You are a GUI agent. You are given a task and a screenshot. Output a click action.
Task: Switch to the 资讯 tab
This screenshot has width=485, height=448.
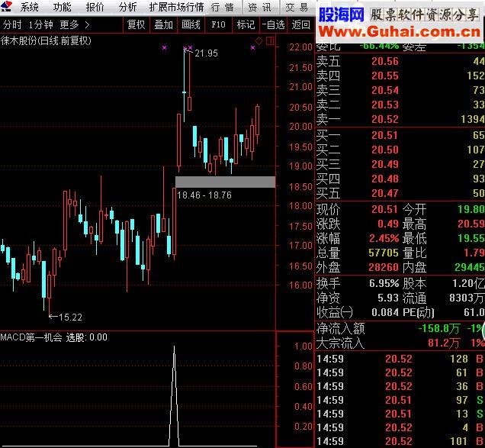click(x=259, y=7)
